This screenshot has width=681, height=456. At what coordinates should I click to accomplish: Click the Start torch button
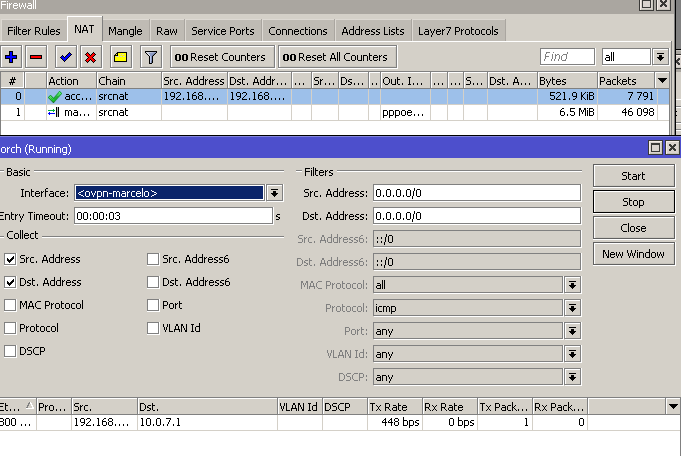(633, 176)
